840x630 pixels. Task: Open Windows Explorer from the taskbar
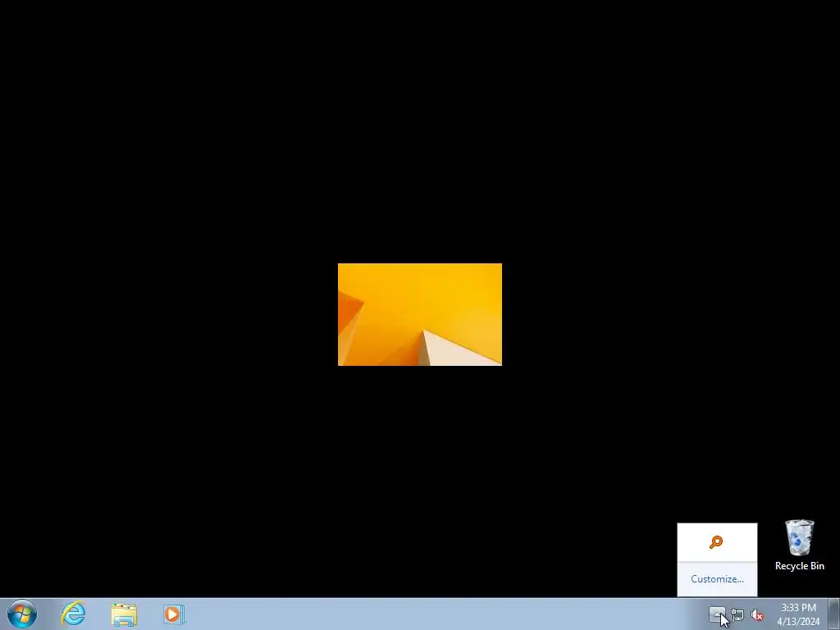[124, 614]
